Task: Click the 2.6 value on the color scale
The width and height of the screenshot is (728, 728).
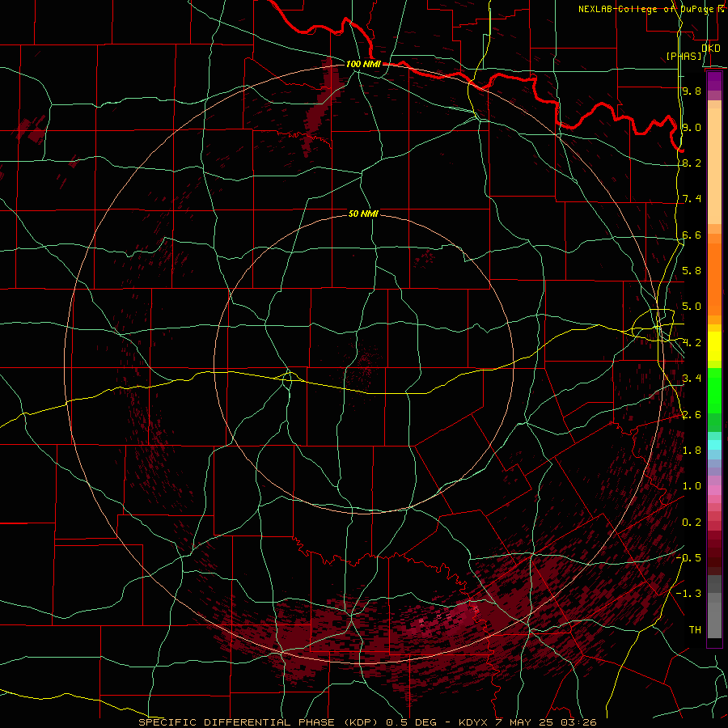Action: (692, 415)
